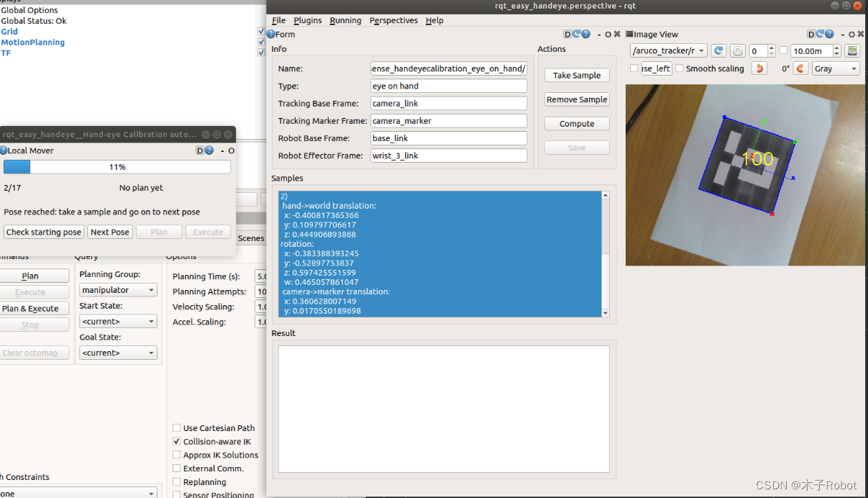Rotate image right with orange arrow icon
Screen dimensions: 868x498
[x=800, y=68]
